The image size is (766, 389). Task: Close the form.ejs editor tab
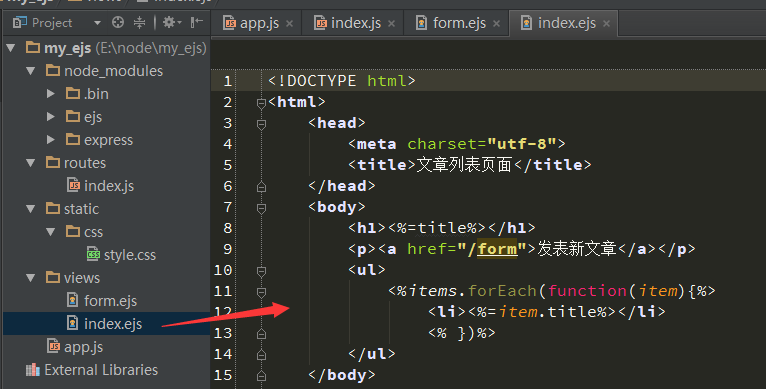496,23
